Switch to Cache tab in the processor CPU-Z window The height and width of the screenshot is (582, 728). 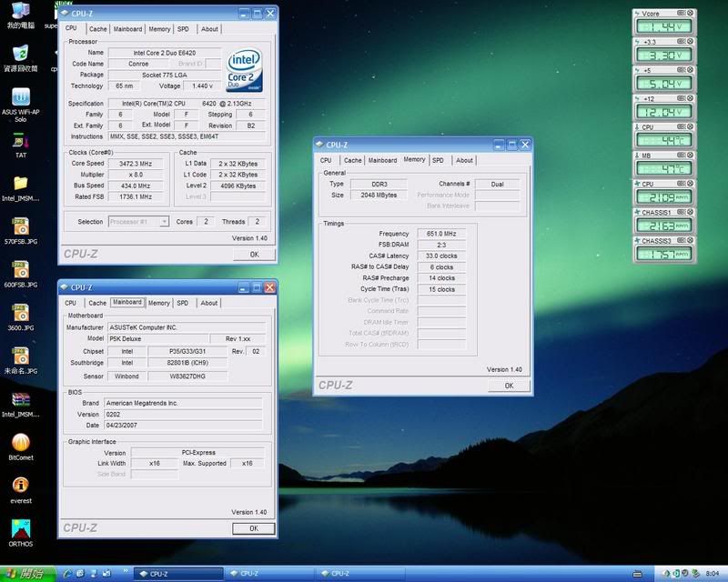(97, 29)
